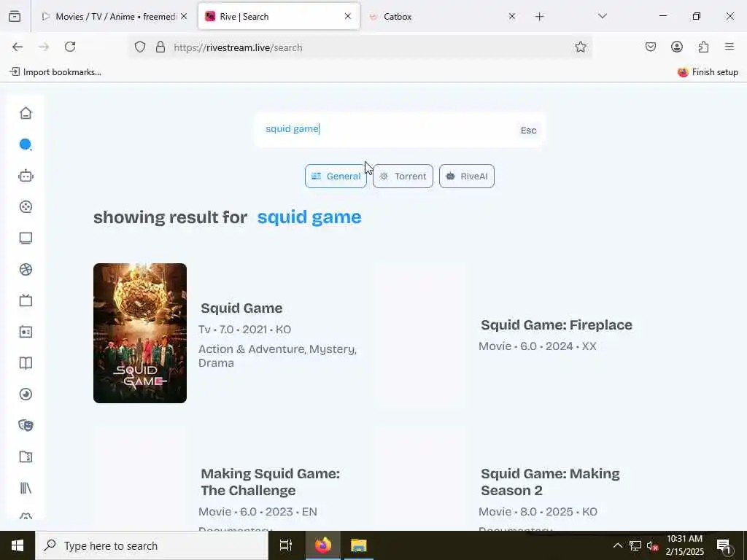The height and width of the screenshot is (560, 747).
Task: Open the Windows Start menu
Action: click(x=18, y=545)
